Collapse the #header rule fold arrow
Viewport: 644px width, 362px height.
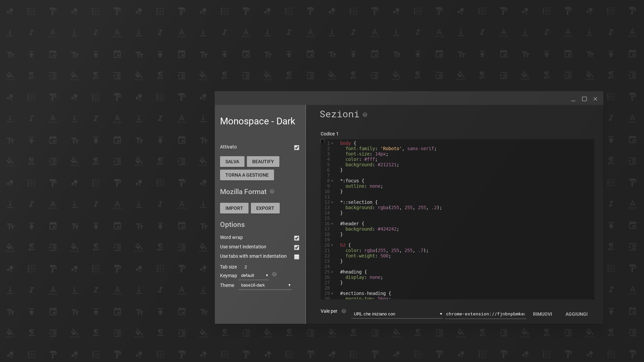332,224
